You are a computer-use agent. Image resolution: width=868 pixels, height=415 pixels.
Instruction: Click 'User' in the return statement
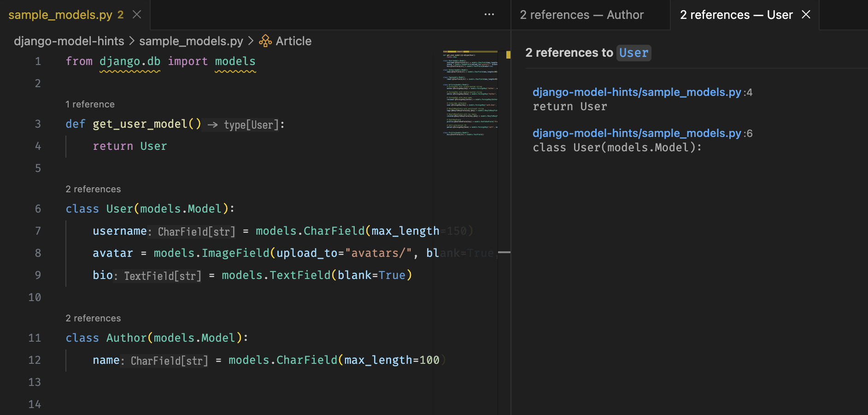(x=153, y=146)
